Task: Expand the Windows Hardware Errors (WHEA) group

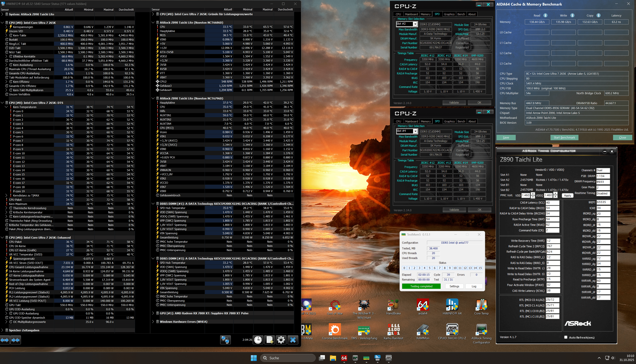Action: click(x=153, y=322)
